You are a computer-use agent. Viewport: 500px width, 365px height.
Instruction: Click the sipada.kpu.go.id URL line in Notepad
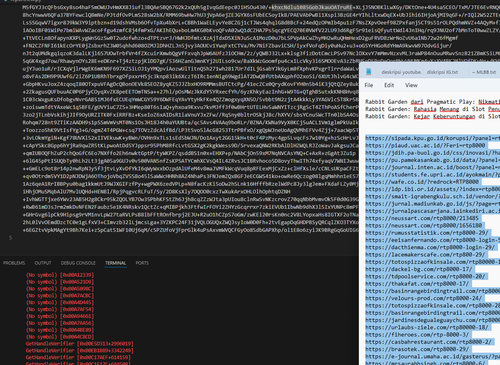[432, 138]
